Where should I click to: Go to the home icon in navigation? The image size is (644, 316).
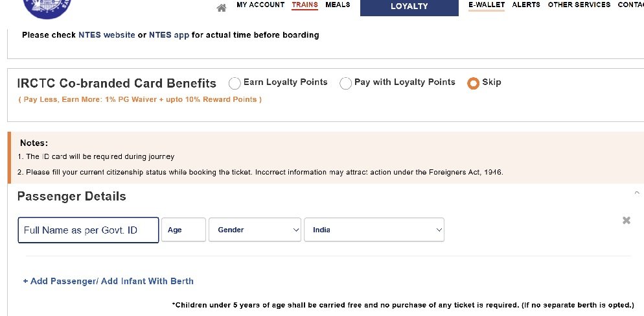pos(222,8)
